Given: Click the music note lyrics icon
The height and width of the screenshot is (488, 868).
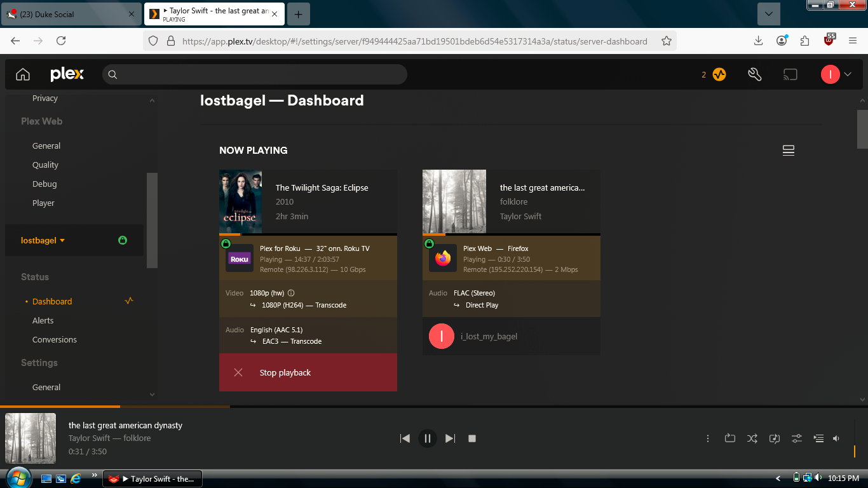Looking at the screenshot, I should pos(775,438).
